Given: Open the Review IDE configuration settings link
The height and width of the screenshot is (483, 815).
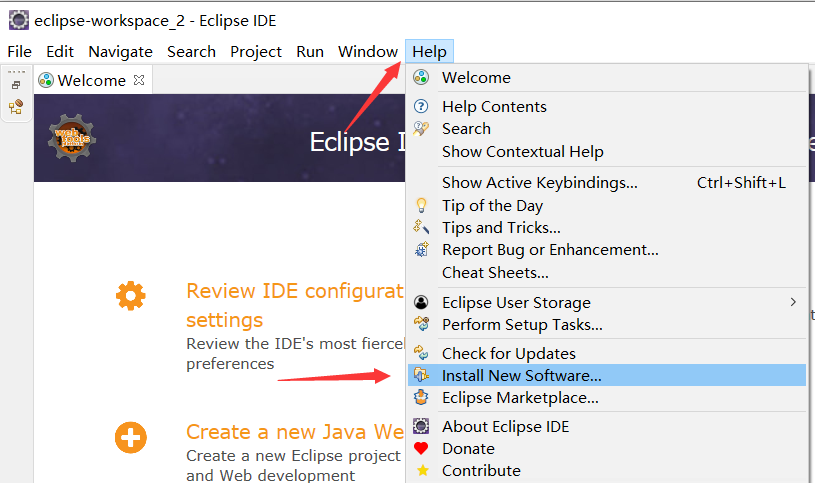Looking at the screenshot, I should tap(294, 292).
